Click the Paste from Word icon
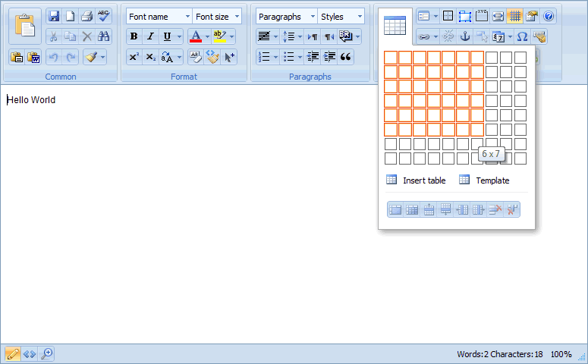 [x=33, y=57]
